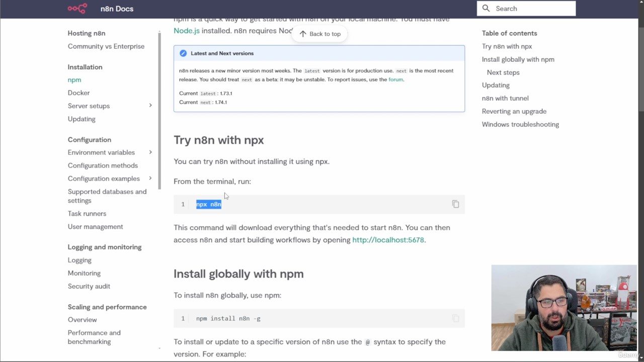This screenshot has width=644, height=362.
Task: Click Table of contents heading
Action: [509, 33]
